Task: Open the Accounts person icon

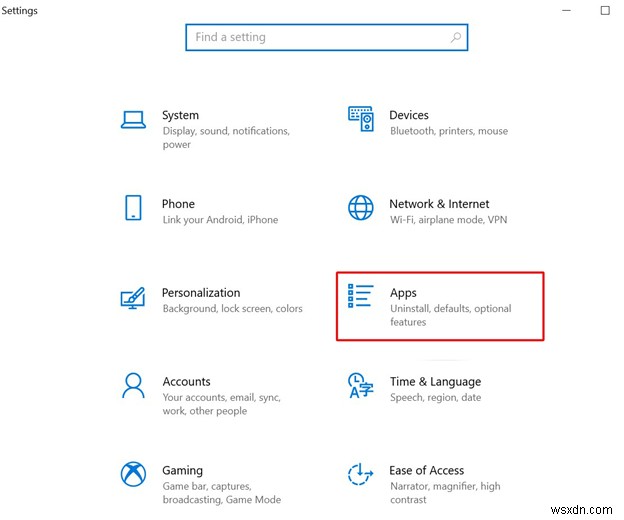Action: click(x=133, y=386)
